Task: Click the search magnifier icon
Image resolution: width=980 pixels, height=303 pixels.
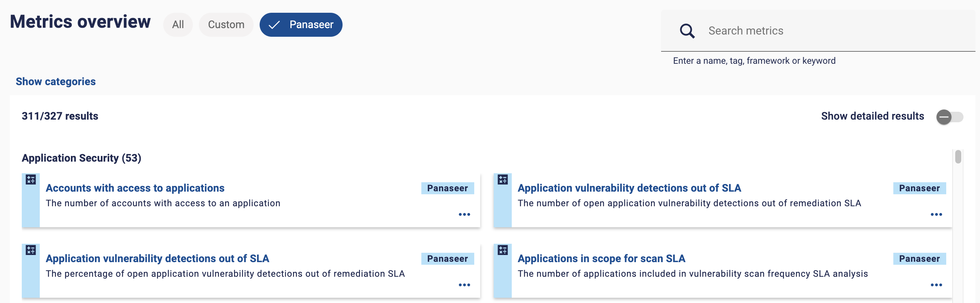Action: pos(687,31)
